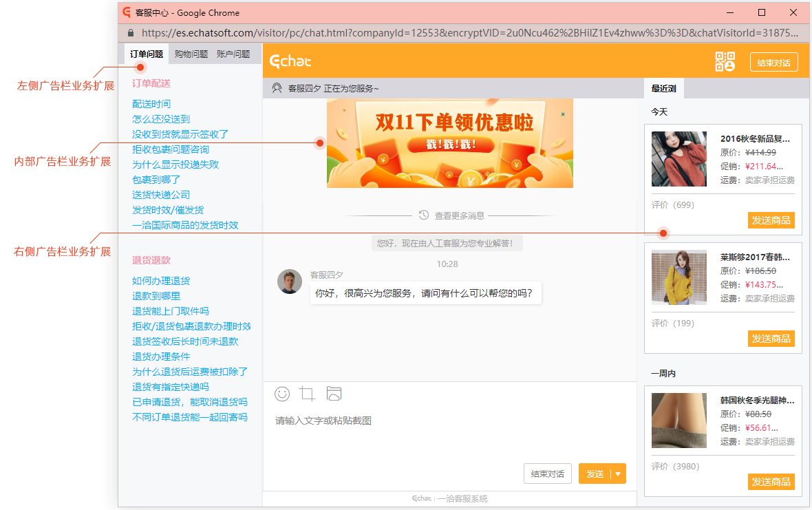Open the red sweater product thumbnail
Screen dimensions: 812x510
[679, 159]
